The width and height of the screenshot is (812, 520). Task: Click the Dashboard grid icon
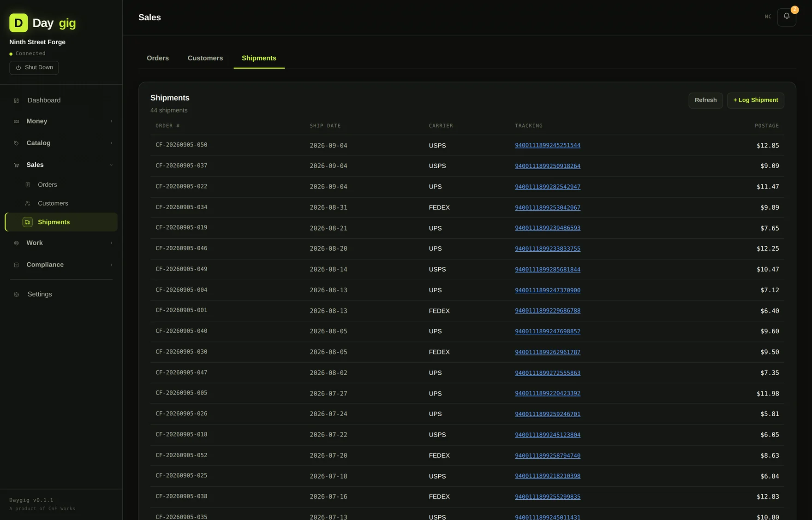[x=17, y=100]
